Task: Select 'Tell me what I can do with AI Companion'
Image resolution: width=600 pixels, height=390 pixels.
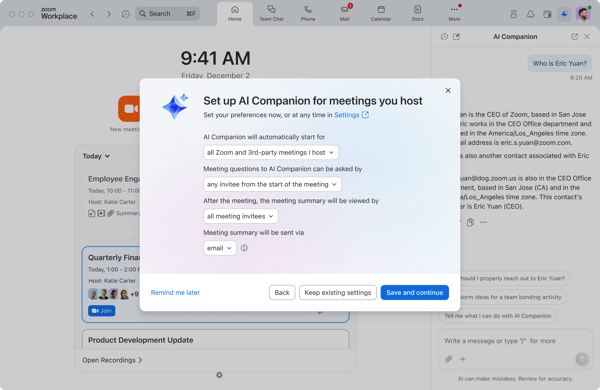Action: pos(498,316)
